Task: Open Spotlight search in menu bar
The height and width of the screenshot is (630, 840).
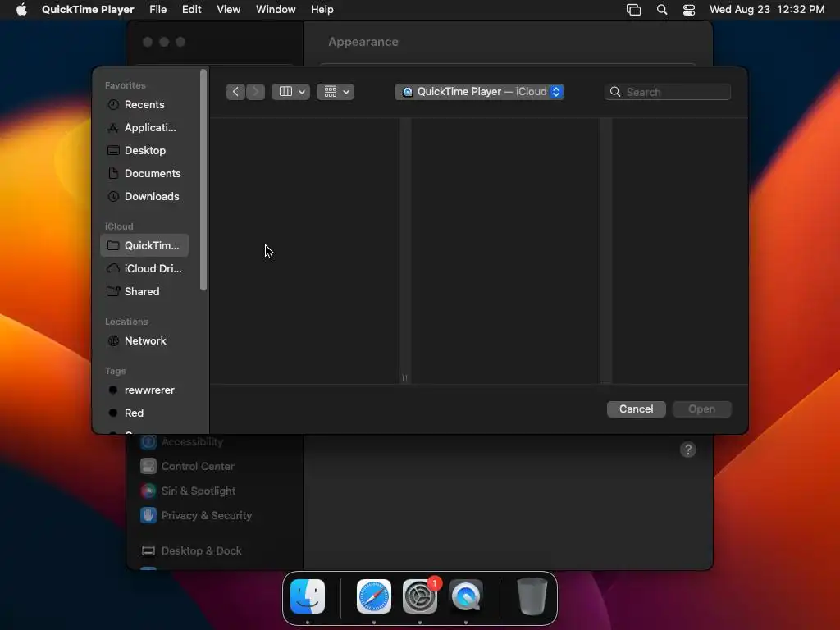Action: point(662,10)
